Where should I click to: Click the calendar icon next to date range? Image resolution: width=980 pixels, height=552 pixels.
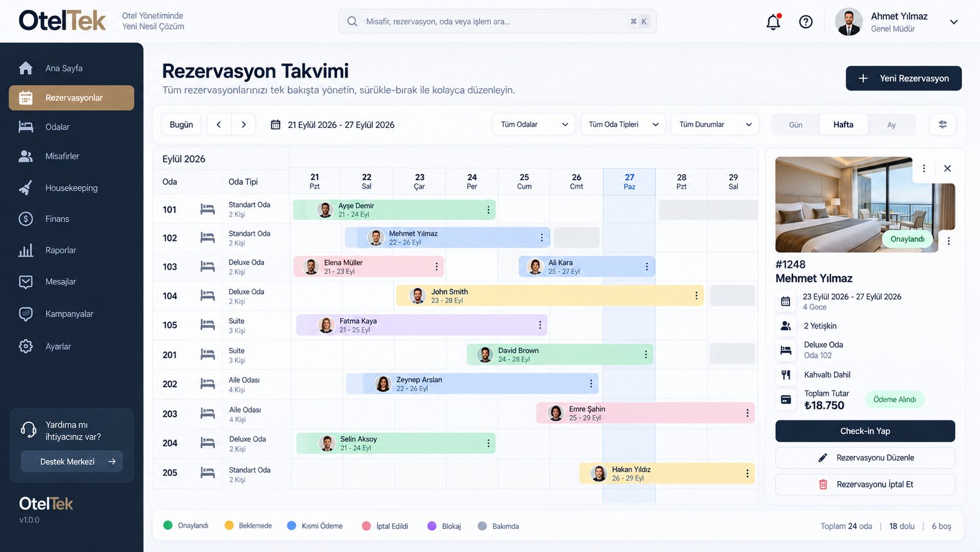275,124
